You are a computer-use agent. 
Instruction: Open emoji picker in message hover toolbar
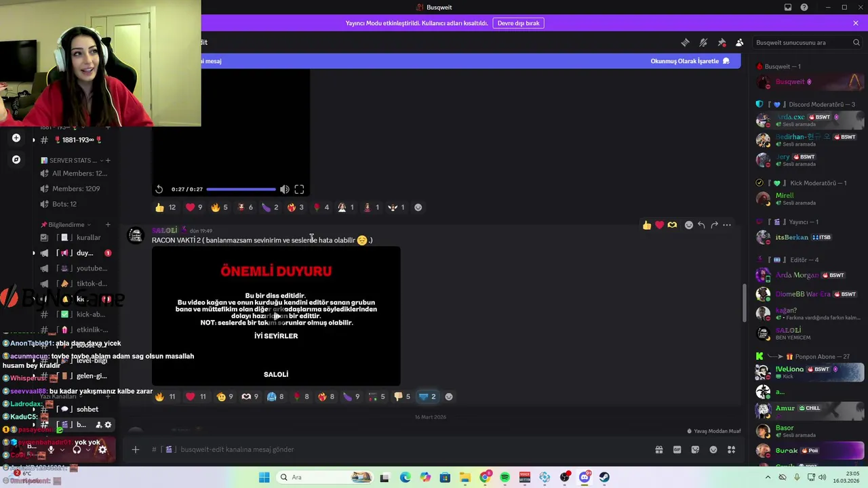[689, 225]
